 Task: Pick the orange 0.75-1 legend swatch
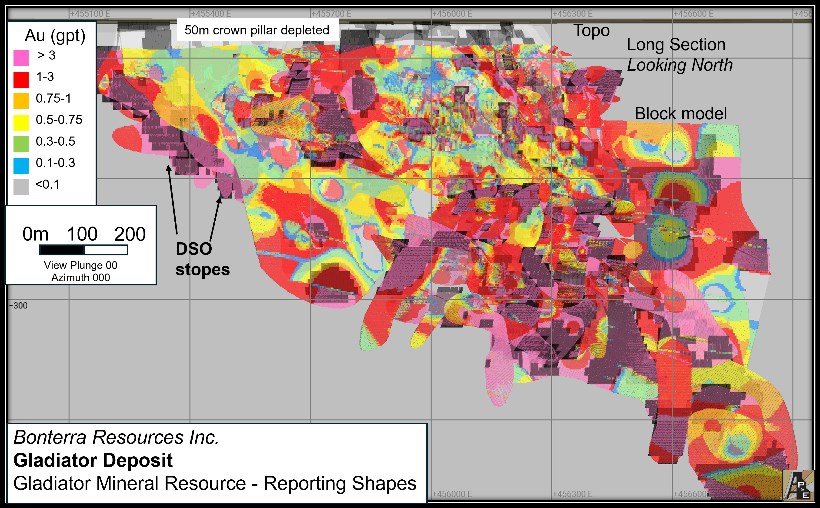(18, 101)
